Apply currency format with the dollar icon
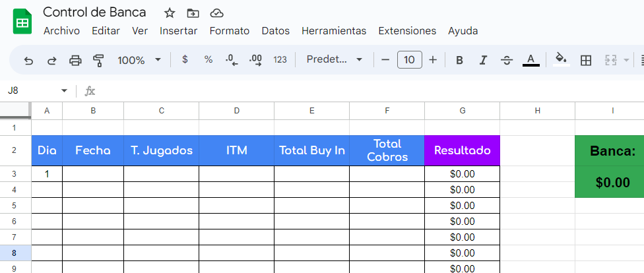Screen dimensions: 644x273 185,59
